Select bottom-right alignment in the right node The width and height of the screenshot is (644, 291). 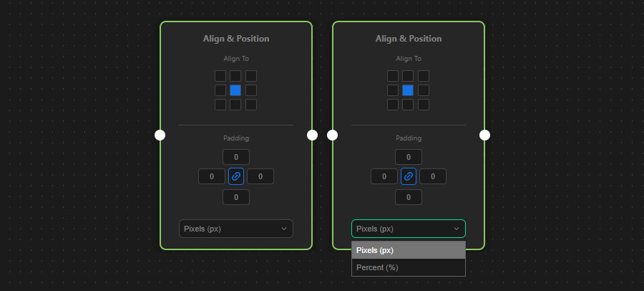pos(424,105)
